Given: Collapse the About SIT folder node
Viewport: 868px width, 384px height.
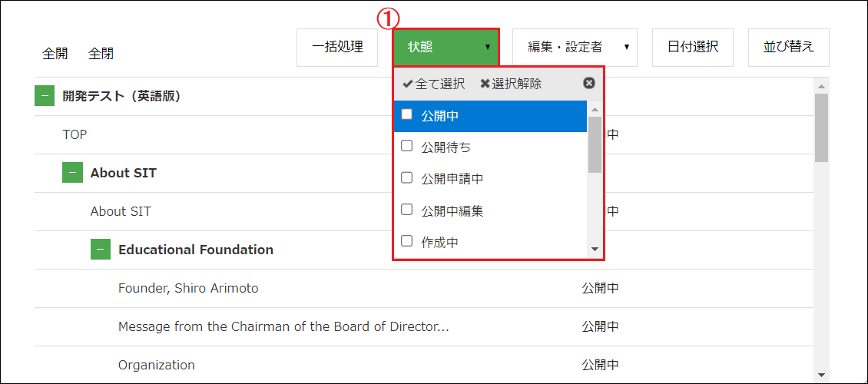Looking at the screenshot, I should 72,174.
